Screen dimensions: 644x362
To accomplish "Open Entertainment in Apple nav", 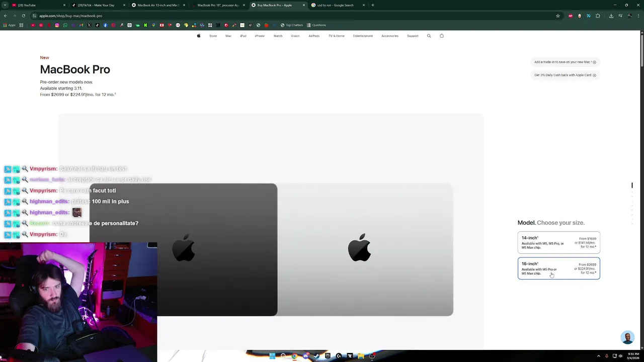I will tap(363, 36).
